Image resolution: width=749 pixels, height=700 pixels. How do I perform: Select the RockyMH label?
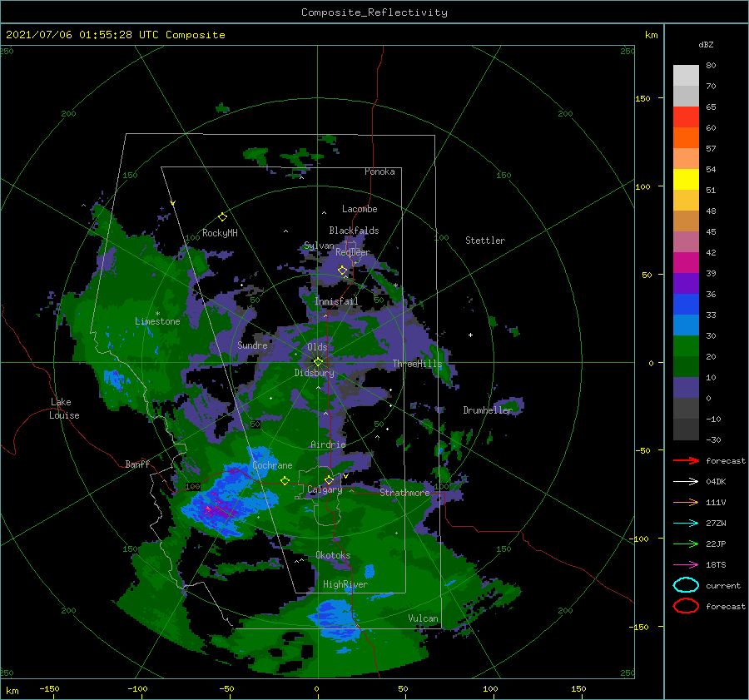220,233
